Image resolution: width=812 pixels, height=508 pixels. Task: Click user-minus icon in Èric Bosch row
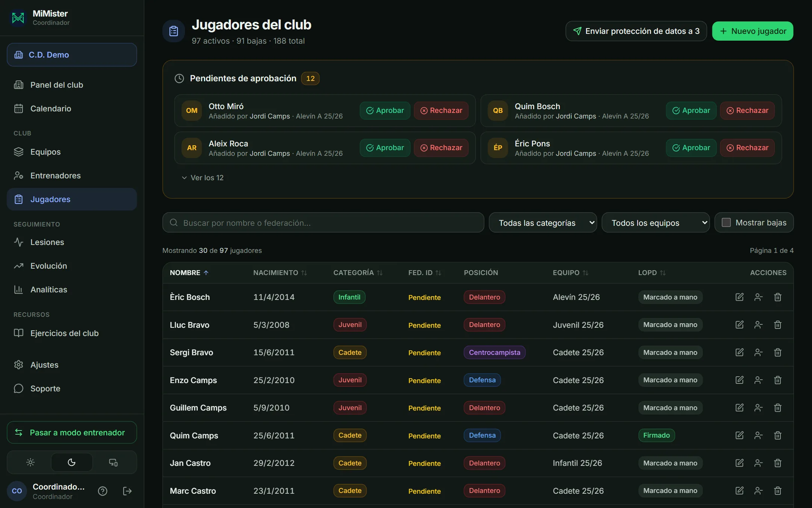pyautogui.click(x=759, y=297)
